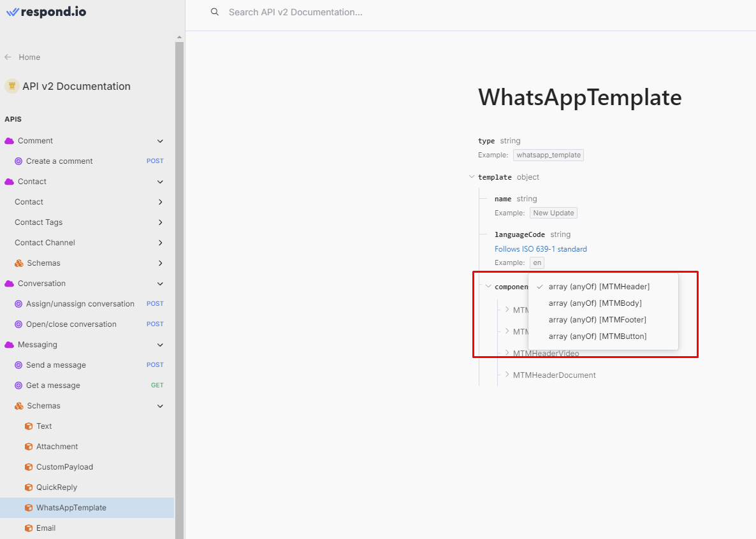Open Follows ISO 639-1 standard link
The height and width of the screenshot is (539, 756).
pos(541,248)
